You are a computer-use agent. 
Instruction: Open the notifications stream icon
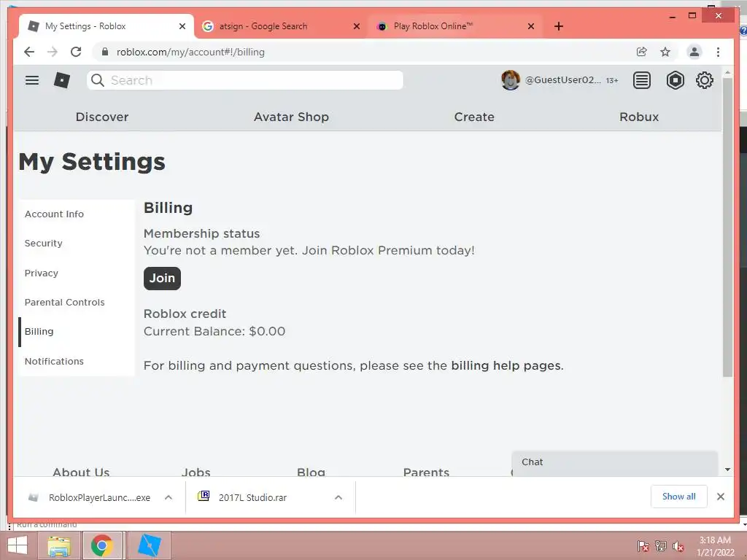(x=642, y=80)
